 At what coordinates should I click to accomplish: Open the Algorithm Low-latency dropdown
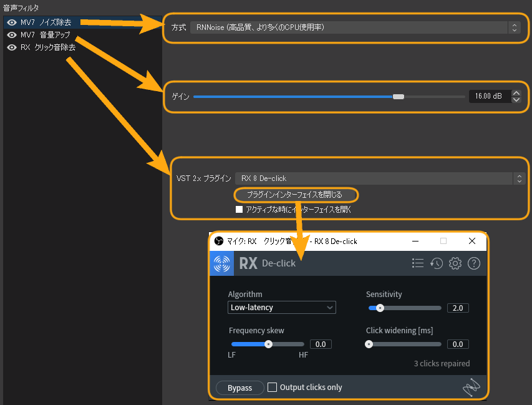tap(282, 308)
